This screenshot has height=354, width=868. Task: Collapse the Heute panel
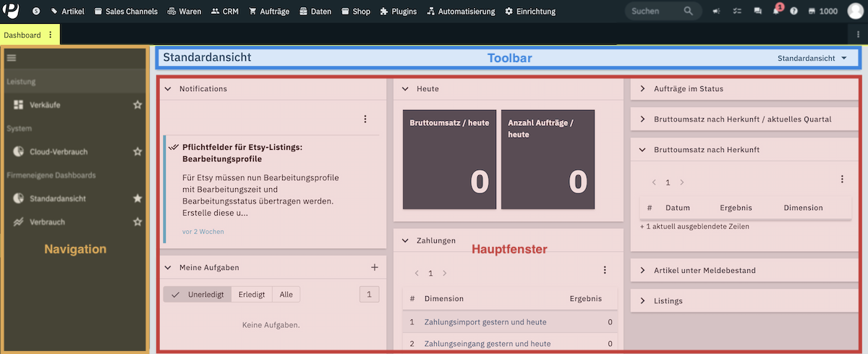tap(405, 89)
